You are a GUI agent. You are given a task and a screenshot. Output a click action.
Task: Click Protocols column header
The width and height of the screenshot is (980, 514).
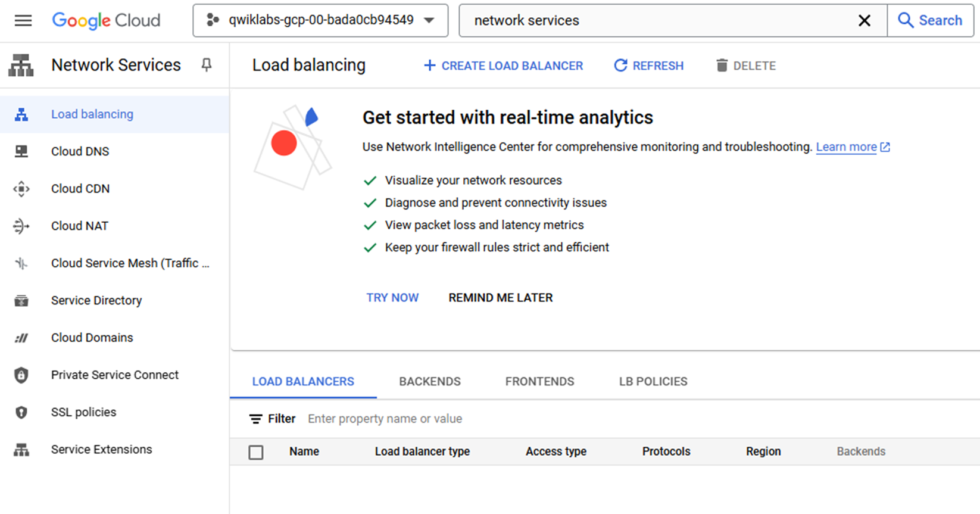[x=666, y=451]
